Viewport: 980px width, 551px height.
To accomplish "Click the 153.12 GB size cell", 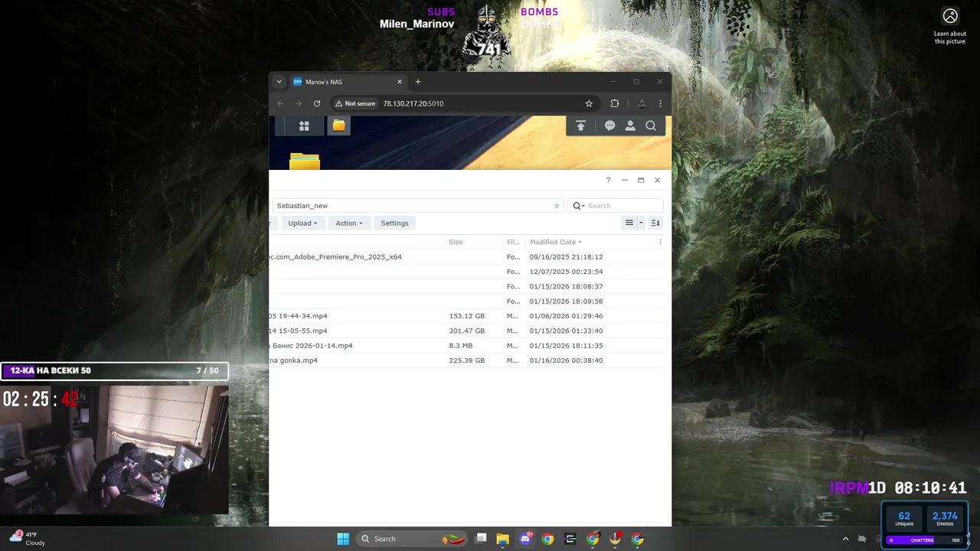I will [x=466, y=316].
